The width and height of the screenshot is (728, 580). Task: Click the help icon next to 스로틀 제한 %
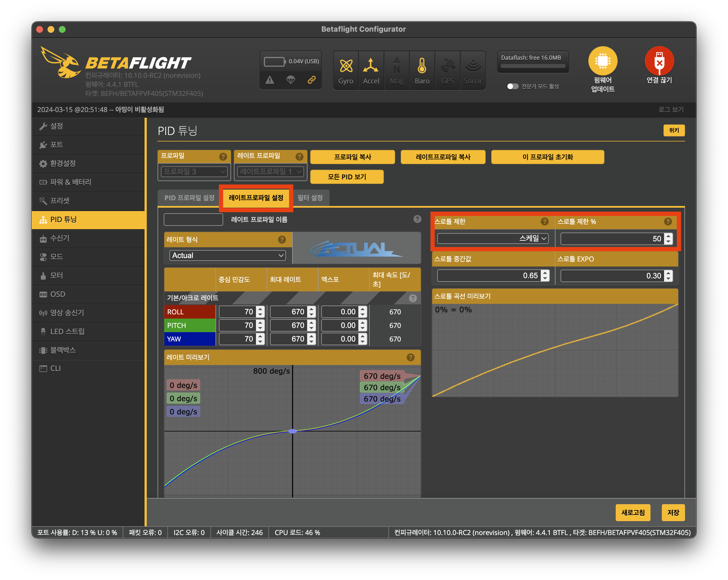coord(667,222)
